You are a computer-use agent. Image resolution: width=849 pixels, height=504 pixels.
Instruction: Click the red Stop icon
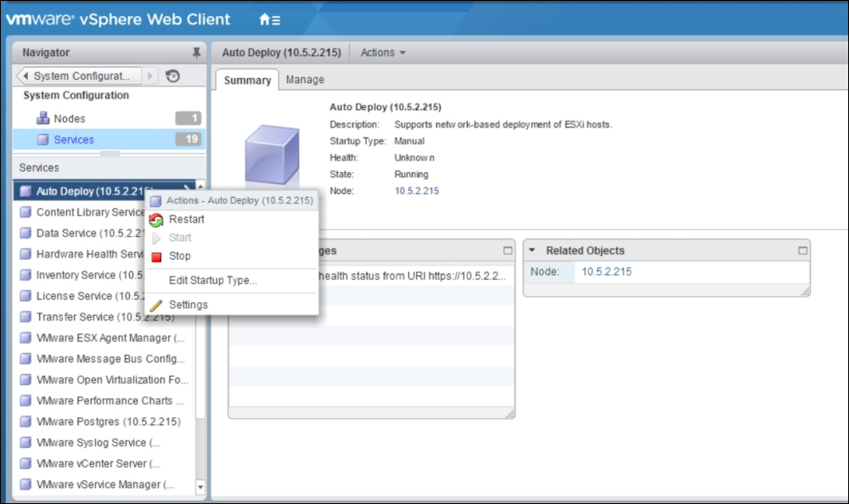[x=156, y=256]
